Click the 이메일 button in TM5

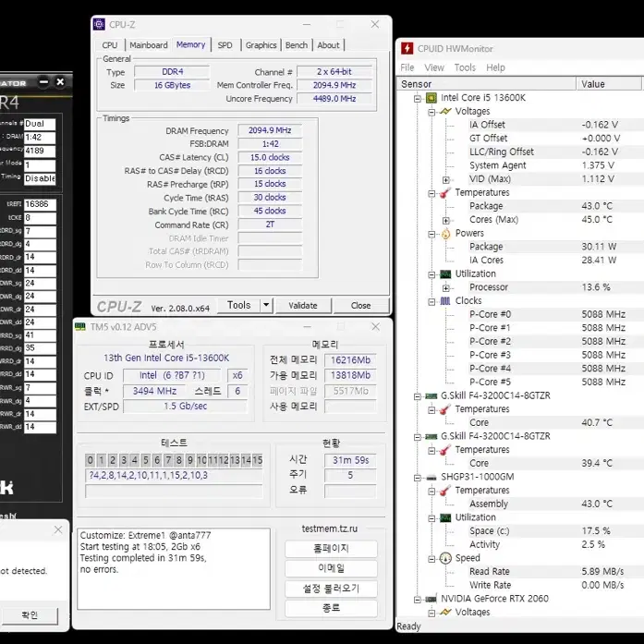pyautogui.click(x=331, y=568)
